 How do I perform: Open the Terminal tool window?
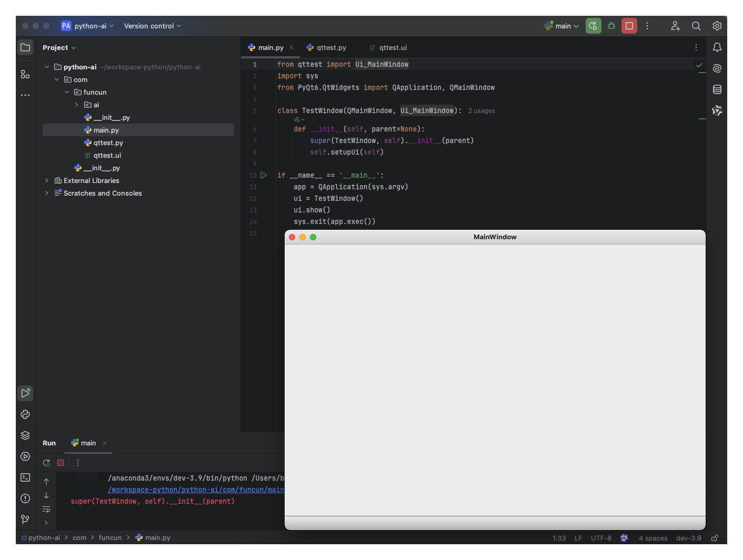(x=25, y=477)
